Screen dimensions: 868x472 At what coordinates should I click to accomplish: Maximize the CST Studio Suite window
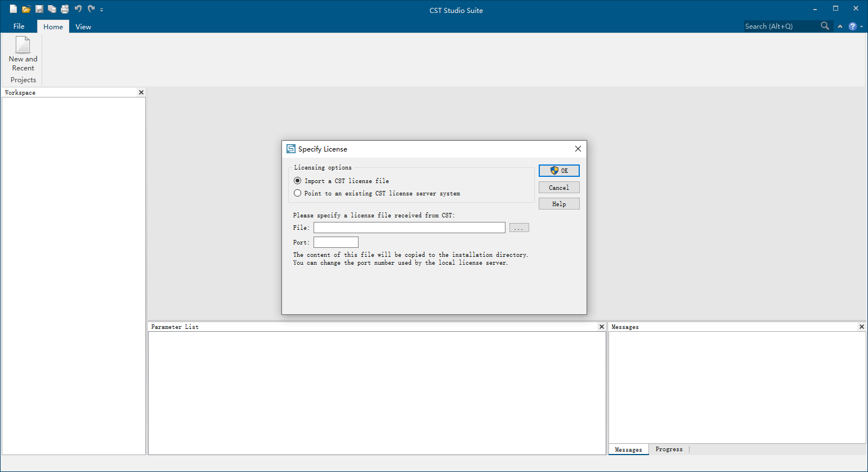click(836, 9)
